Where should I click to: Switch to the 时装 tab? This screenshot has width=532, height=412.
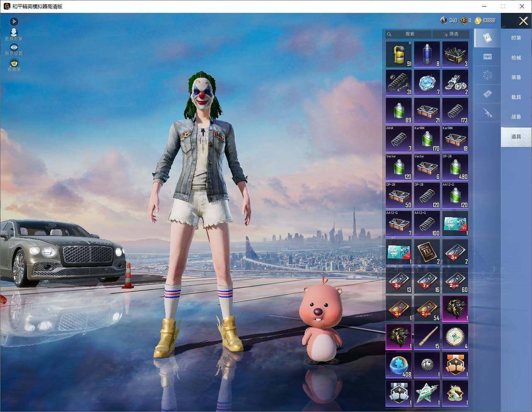(x=516, y=38)
